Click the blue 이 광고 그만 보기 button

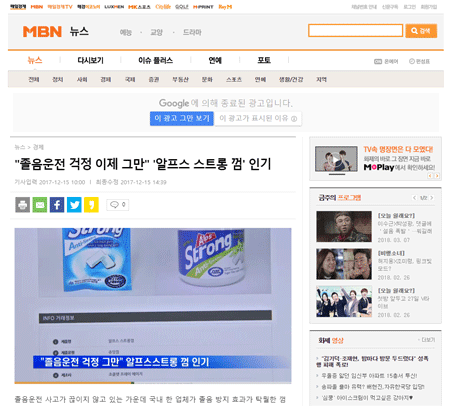182,119
